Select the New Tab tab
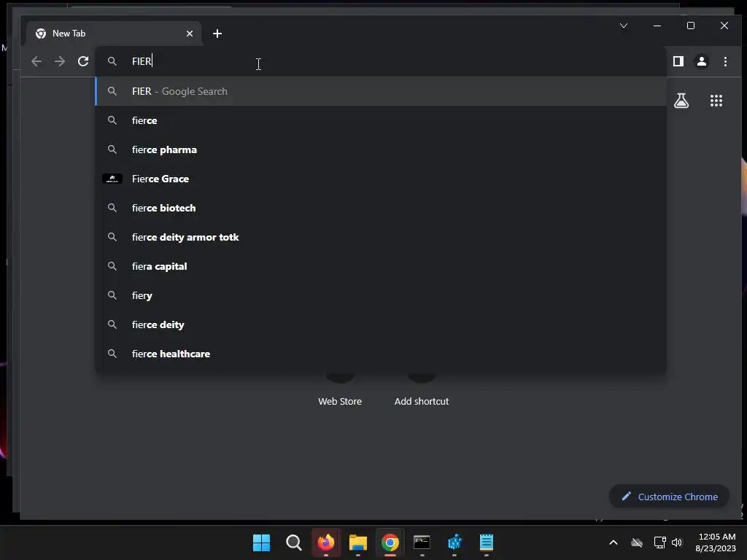747x560 pixels. [x=115, y=34]
